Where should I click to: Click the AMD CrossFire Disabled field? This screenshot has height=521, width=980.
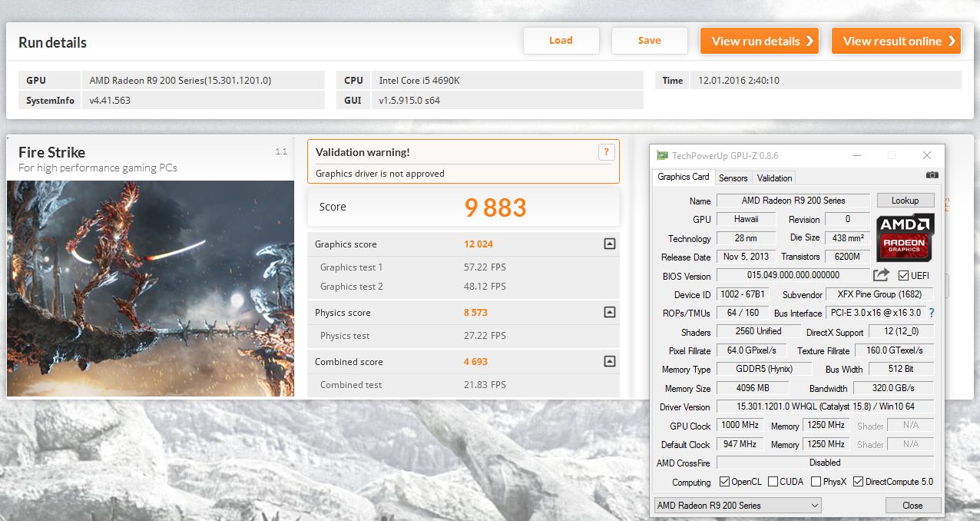coord(826,463)
